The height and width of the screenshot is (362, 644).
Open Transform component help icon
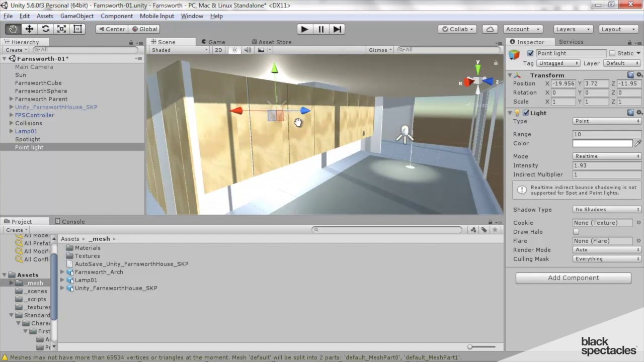631,75
